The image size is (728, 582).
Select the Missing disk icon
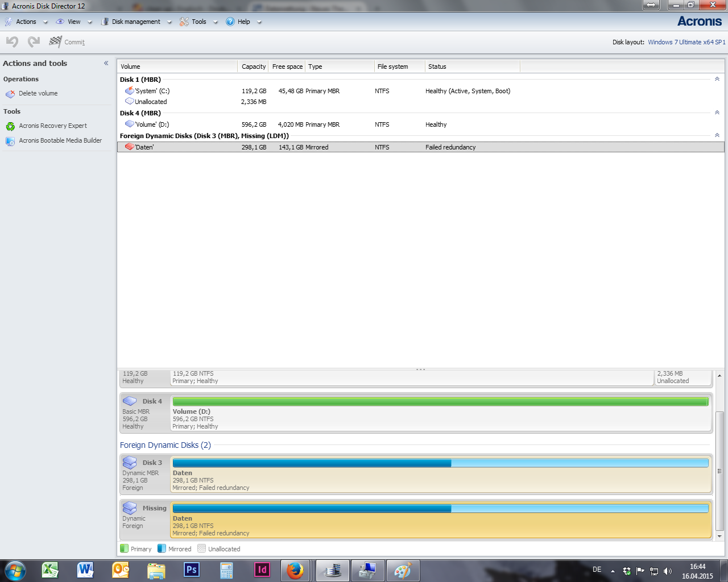(x=130, y=508)
